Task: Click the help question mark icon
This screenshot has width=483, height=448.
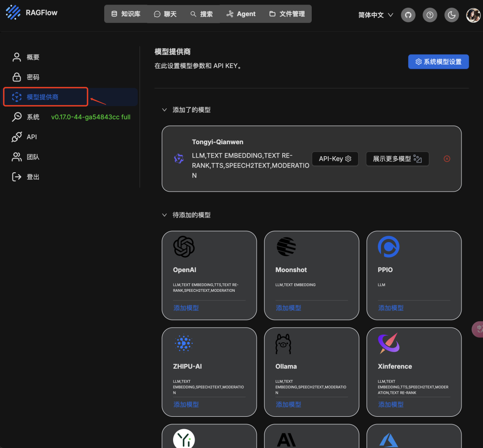Action: pos(430,15)
